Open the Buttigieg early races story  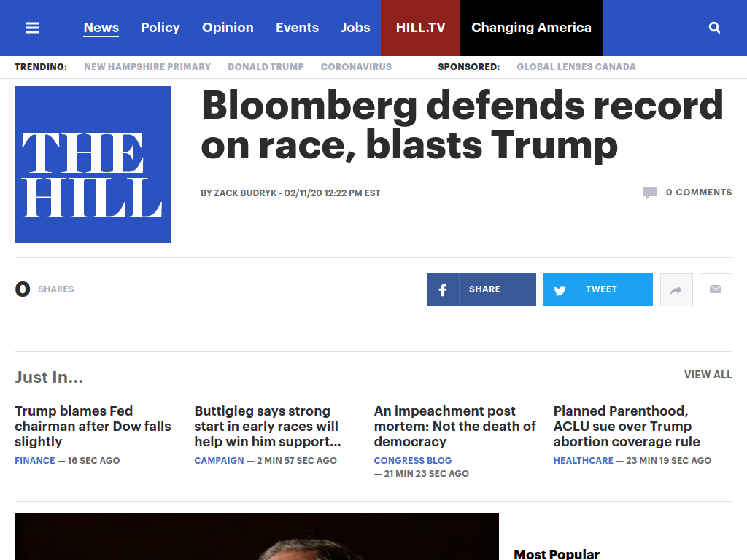267,426
